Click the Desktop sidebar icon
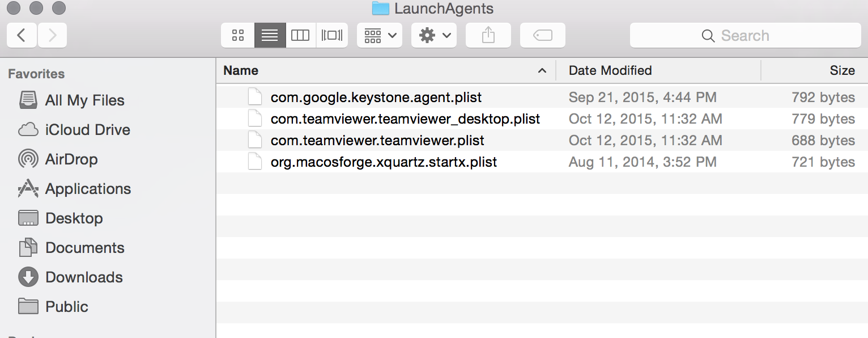Image resolution: width=868 pixels, height=338 pixels. pyautogui.click(x=28, y=218)
